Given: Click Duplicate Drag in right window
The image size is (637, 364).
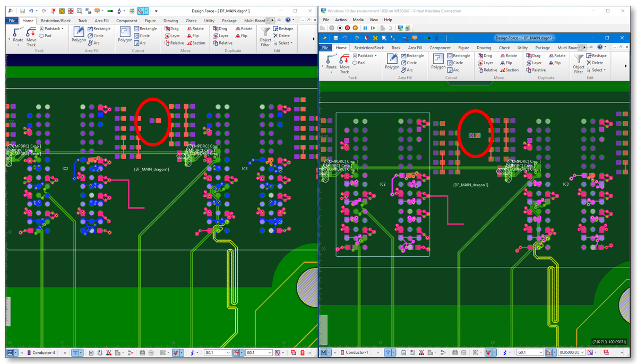Looking at the screenshot, I should pos(533,56).
